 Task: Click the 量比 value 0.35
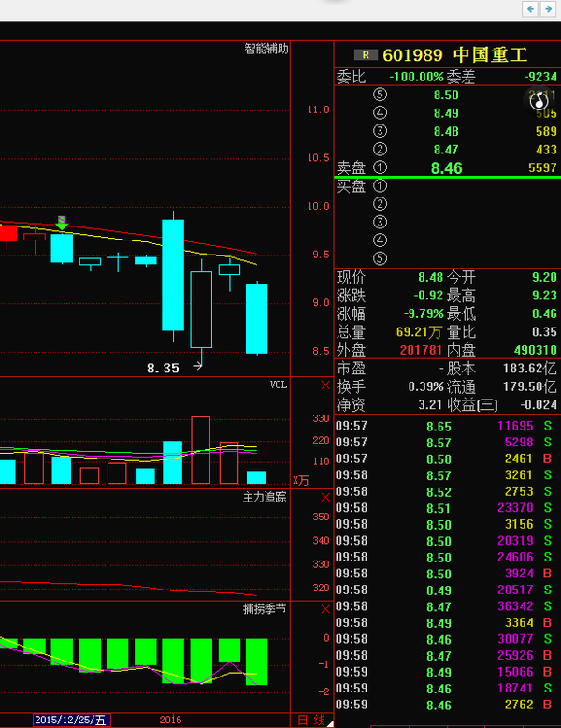click(x=544, y=332)
